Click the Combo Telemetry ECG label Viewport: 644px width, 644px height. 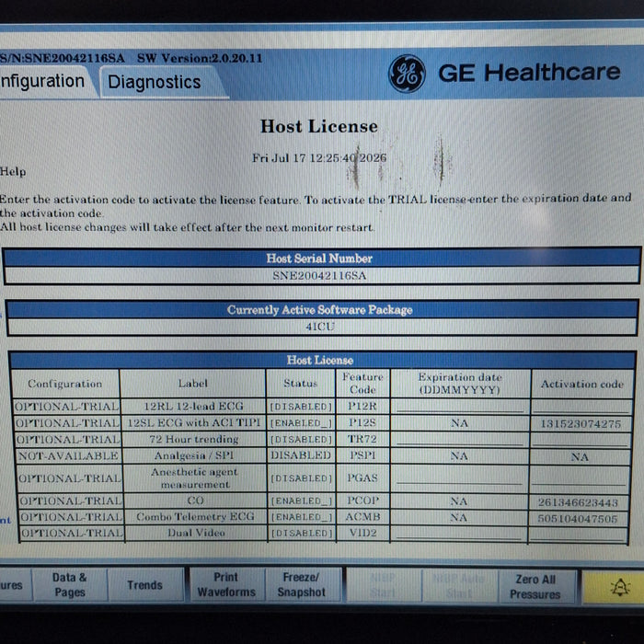(195, 516)
